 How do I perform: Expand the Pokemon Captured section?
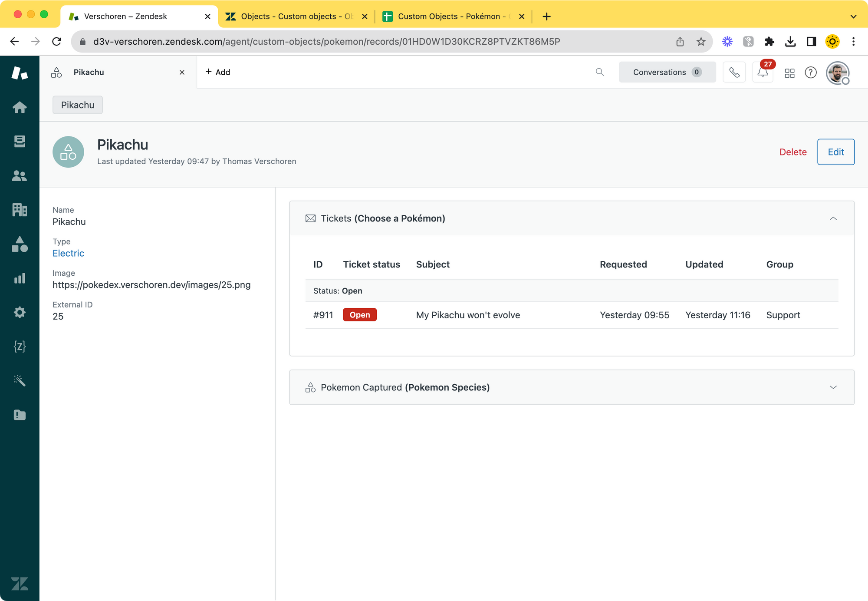(833, 387)
